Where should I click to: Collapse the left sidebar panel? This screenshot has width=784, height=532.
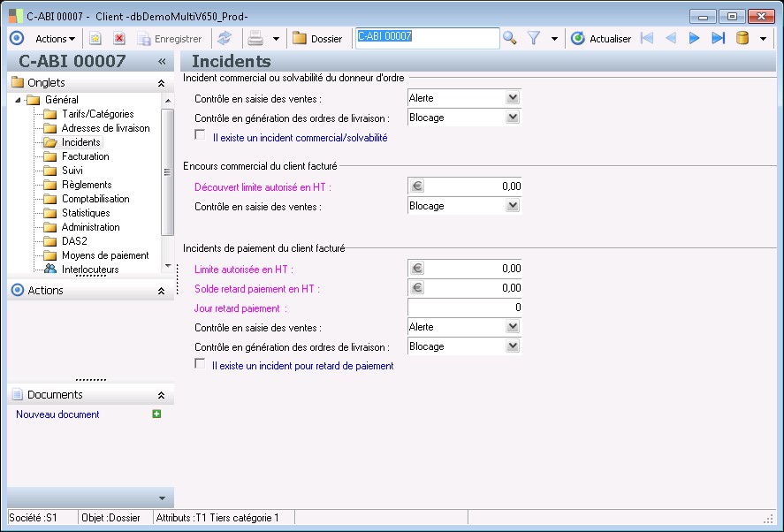pyautogui.click(x=162, y=62)
